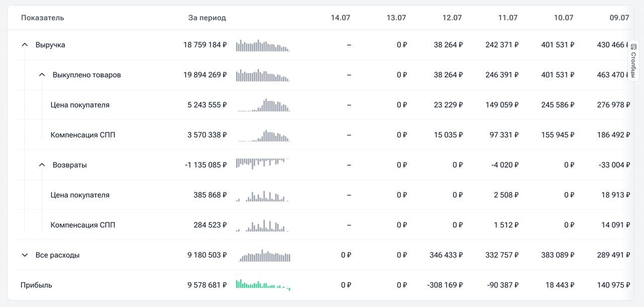Select the За период column header

207,18
